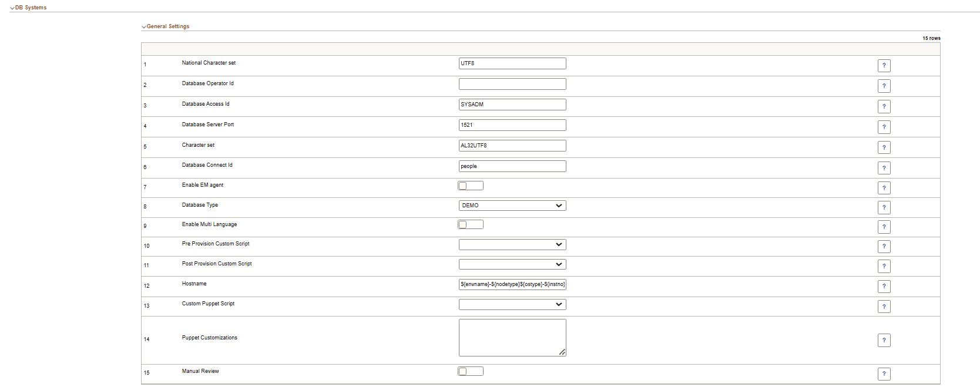The height and width of the screenshot is (387, 980).
Task: Open help for Database Access Id
Action: (884, 106)
